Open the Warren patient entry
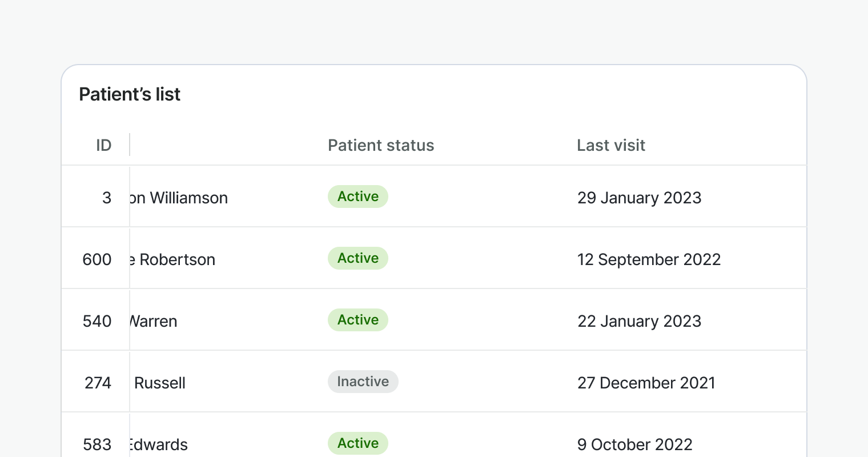The width and height of the screenshot is (868, 457). pyautogui.click(x=154, y=321)
